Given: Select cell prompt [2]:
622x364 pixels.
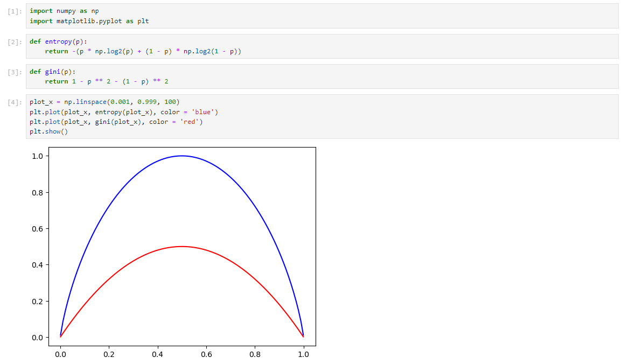Looking at the screenshot, I should 15,42.
